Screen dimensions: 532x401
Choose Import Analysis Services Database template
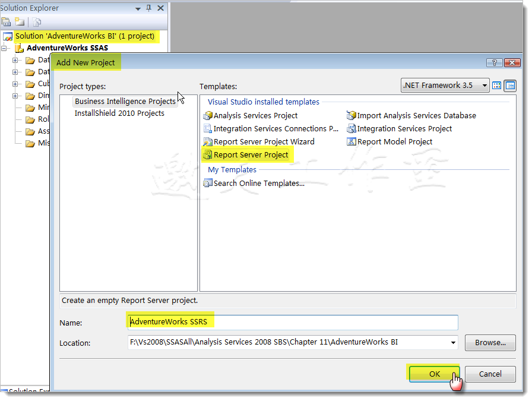click(411, 115)
